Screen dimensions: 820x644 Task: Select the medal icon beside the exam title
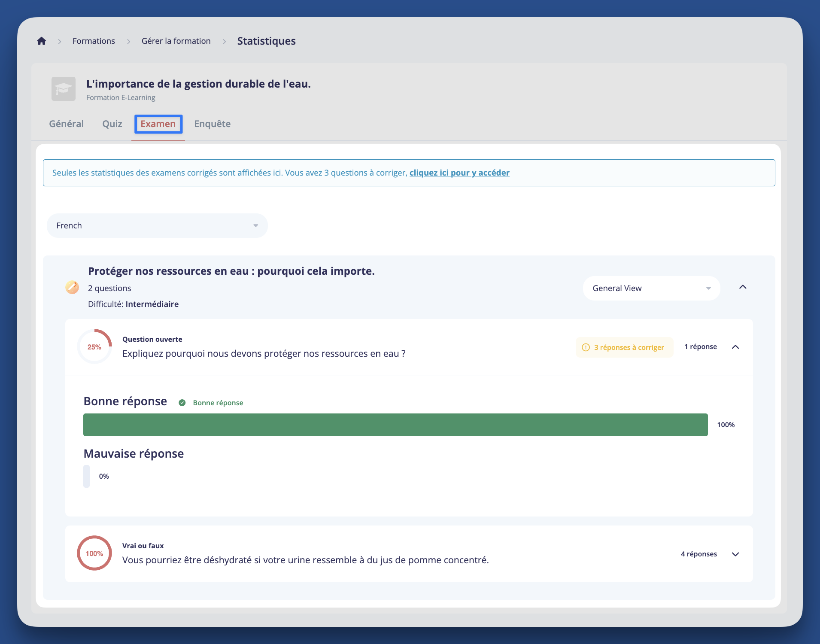click(72, 287)
